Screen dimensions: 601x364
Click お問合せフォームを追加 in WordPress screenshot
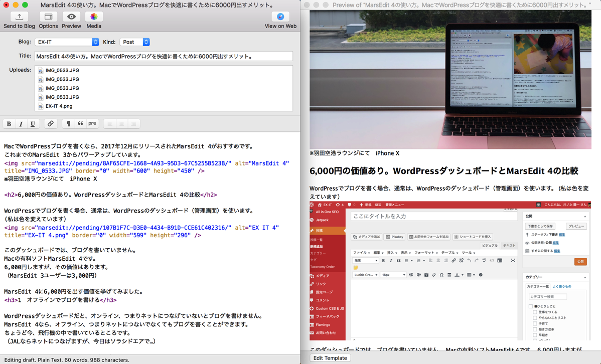428,237
